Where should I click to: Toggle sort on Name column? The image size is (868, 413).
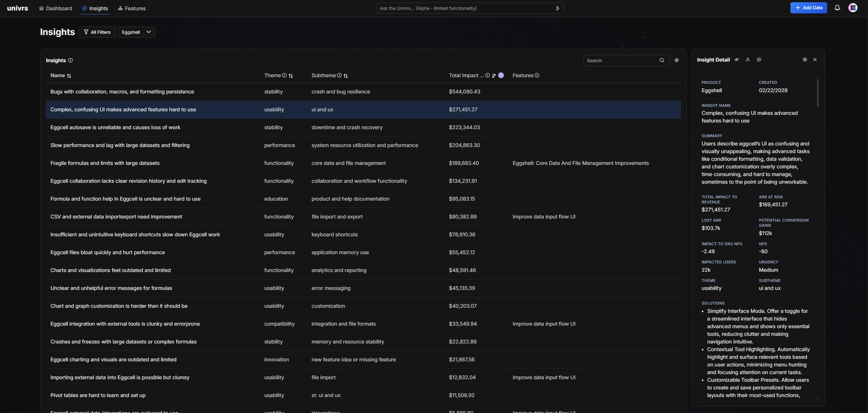69,76
